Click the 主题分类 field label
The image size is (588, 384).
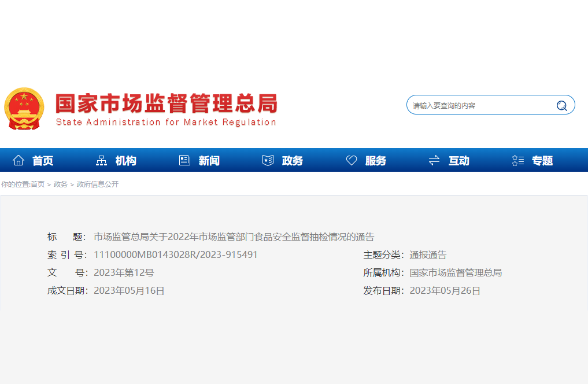coord(383,255)
